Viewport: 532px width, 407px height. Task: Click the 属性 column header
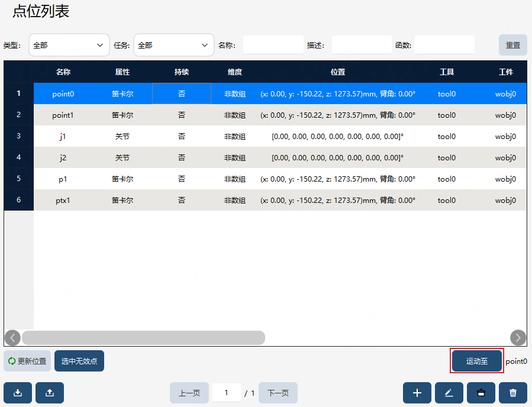122,72
